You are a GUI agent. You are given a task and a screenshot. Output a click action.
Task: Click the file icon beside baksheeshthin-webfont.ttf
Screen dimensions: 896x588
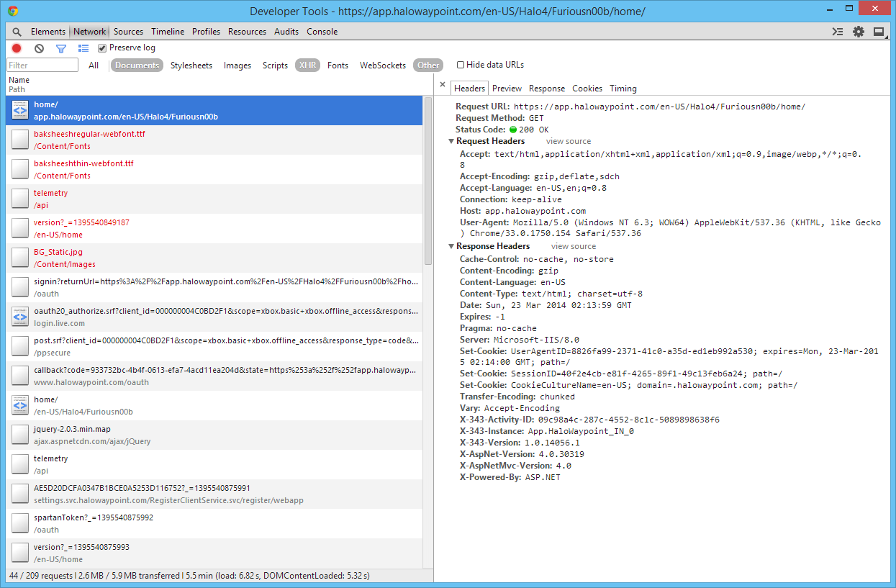tap(20, 170)
